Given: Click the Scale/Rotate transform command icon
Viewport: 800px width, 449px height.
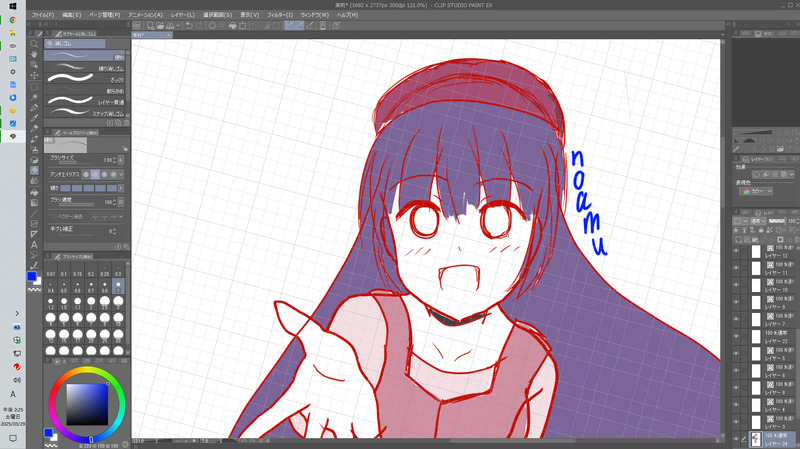Looking at the screenshot, I should pyautogui.click(x=243, y=26).
